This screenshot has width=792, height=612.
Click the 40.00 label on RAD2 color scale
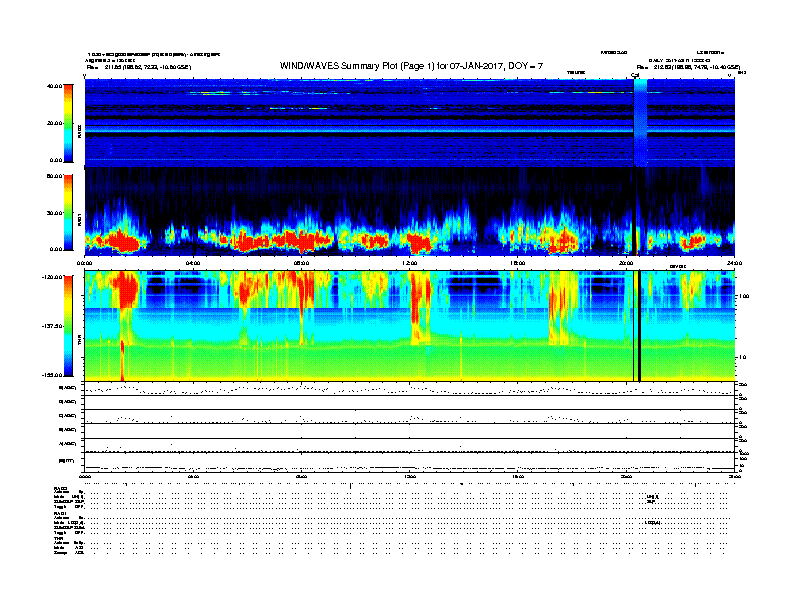point(53,86)
